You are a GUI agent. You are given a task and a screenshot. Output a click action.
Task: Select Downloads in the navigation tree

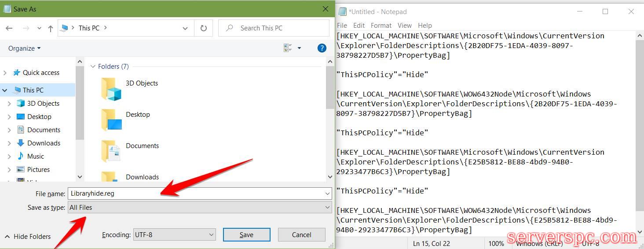click(44, 143)
